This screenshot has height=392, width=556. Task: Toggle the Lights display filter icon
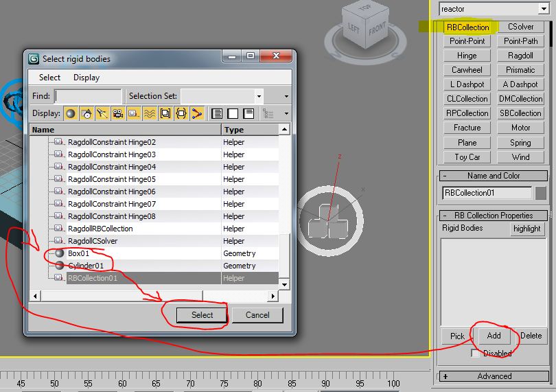click(102, 113)
